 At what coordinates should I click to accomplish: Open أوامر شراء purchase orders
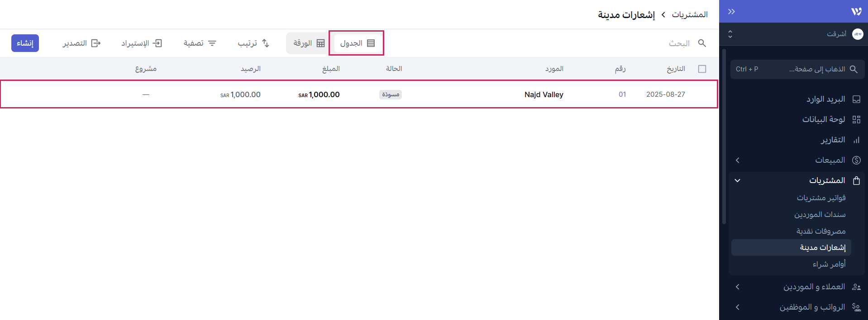click(829, 264)
